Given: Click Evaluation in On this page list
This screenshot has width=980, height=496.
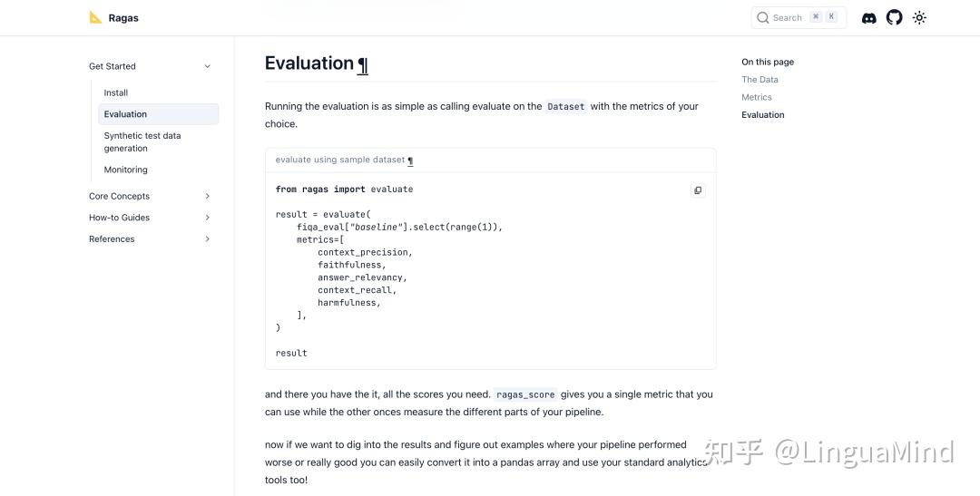Looking at the screenshot, I should (x=763, y=115).
